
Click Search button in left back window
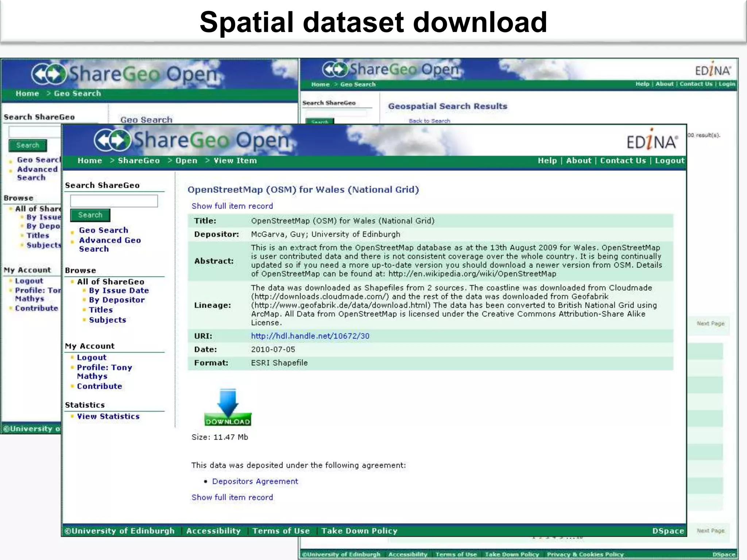coord(28,145)
